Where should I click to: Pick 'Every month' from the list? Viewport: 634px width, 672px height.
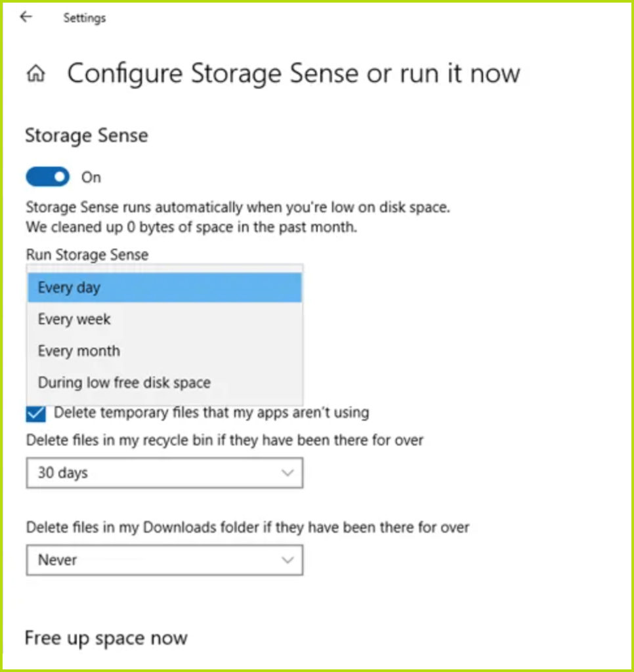pyautogui.click(x=165, y=350)
